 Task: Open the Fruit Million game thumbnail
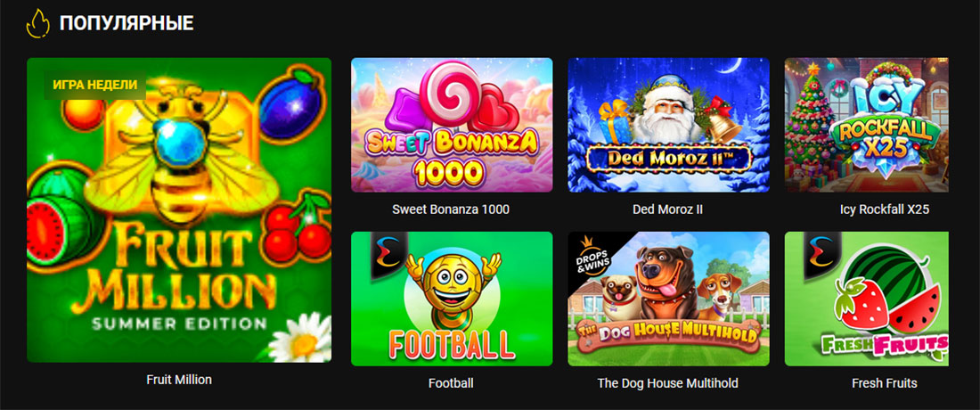(179, 210)
